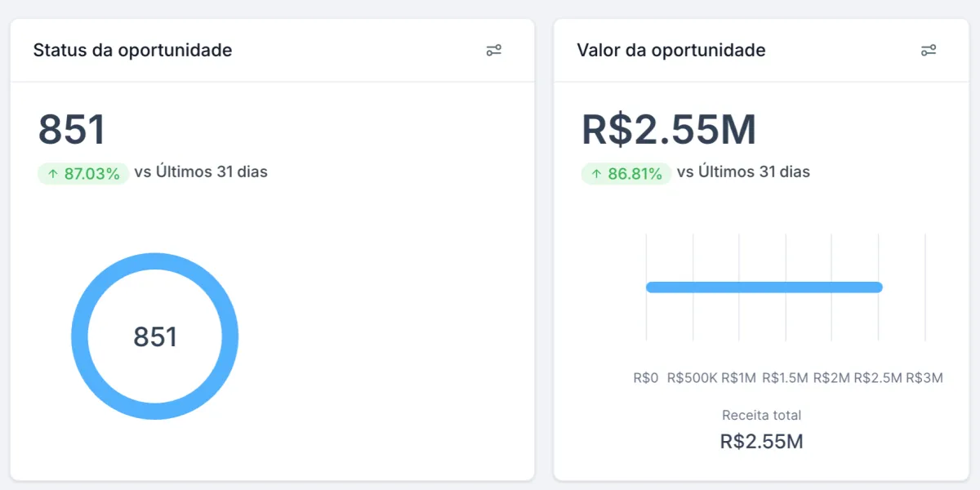The height and width of the screenshot is (490, 980).
Task: Click the Valor da oportunidade title
Action: (671, 50)
